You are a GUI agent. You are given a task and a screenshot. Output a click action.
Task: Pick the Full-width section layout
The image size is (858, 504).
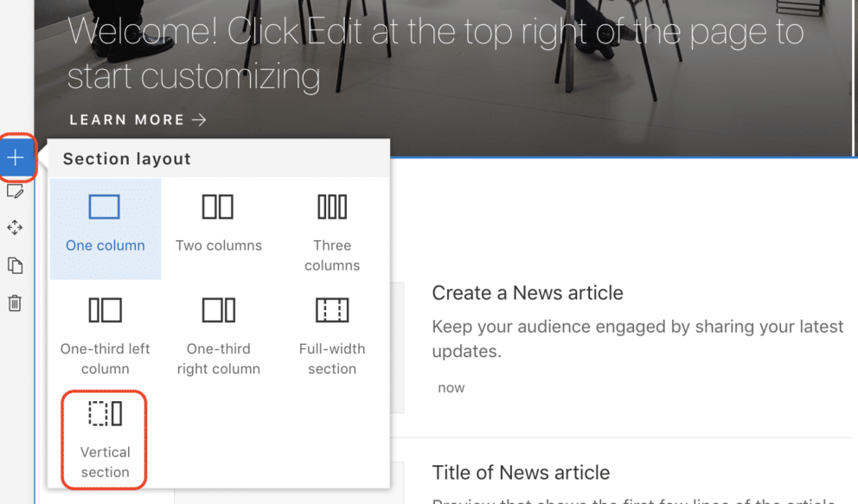[x=332, y=333]
